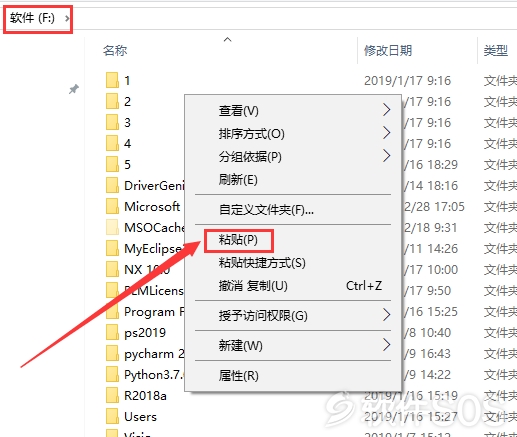The height and width of the screenshot is (437, 517).
Task: Open the 新建(W) submenu arrow
Action: click(386, 345)
